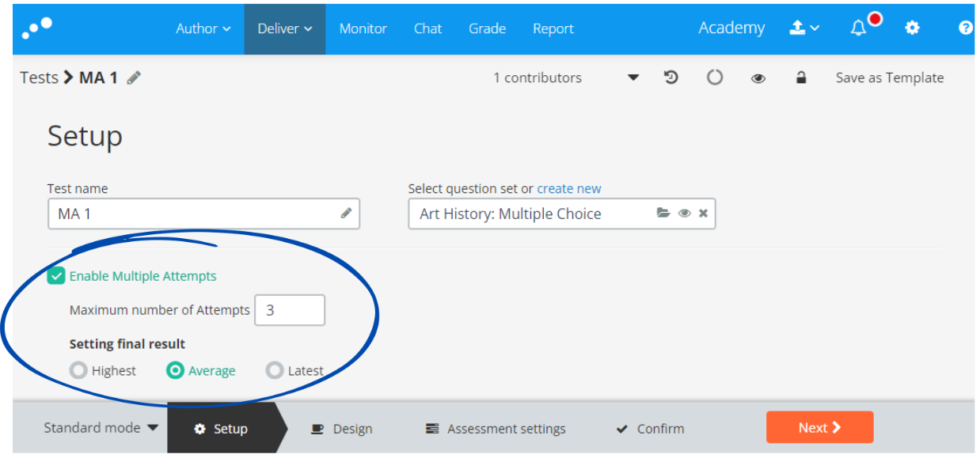The width and height of the screenshot is (980, 458).
Task: Open the version history clock icon
Action: coord(671,78)
